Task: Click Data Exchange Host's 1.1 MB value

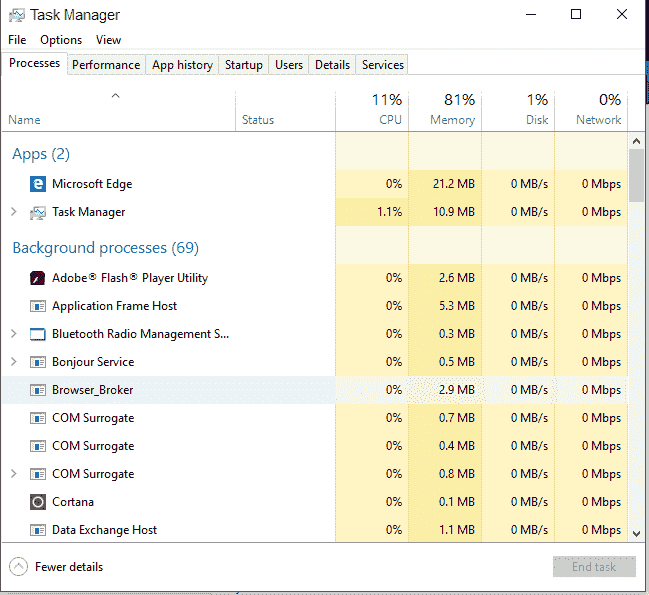Action: pyautogui.click(x=457, y=530)
